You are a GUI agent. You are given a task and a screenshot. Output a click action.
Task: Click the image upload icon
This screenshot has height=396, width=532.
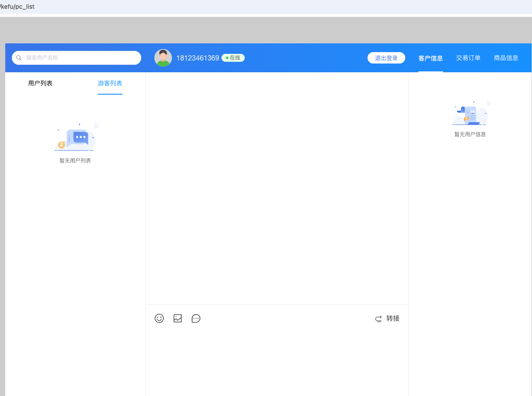point(178,318)
